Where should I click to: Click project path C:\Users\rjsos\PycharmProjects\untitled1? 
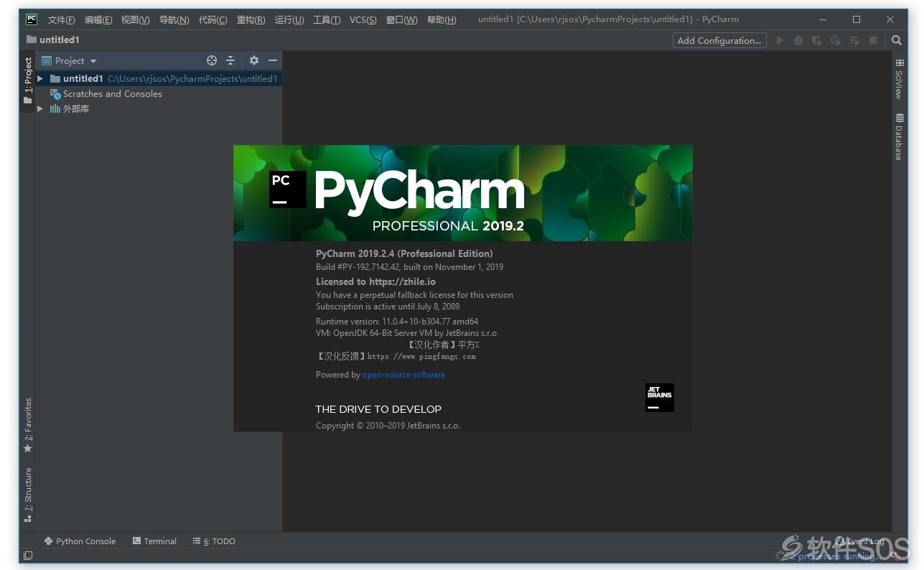192,79
